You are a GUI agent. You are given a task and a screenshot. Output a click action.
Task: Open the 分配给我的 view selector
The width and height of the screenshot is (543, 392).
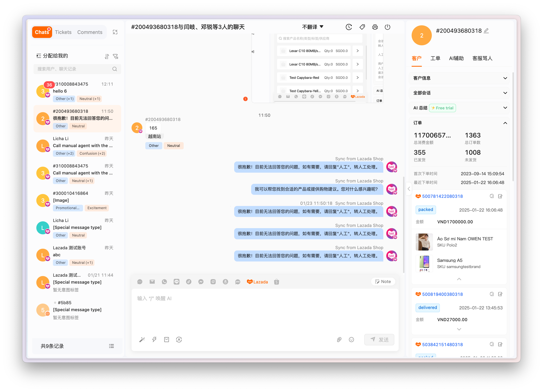coord(52,56)
